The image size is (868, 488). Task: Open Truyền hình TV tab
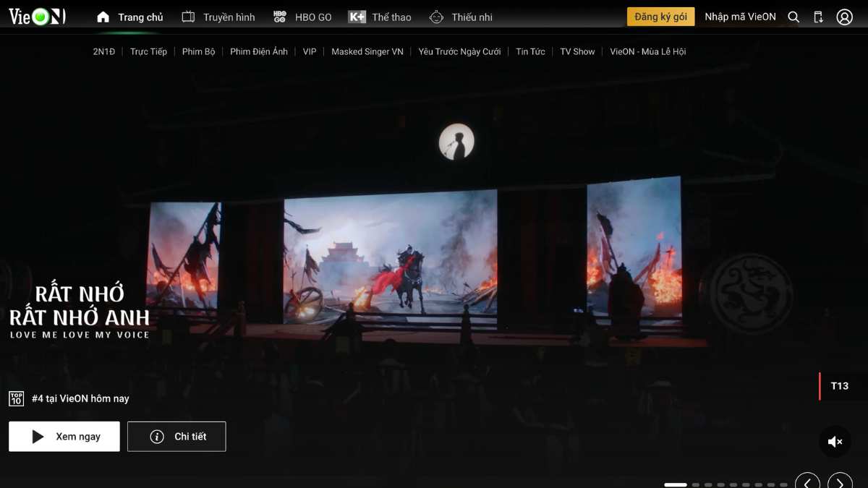[x=218, y=17]
